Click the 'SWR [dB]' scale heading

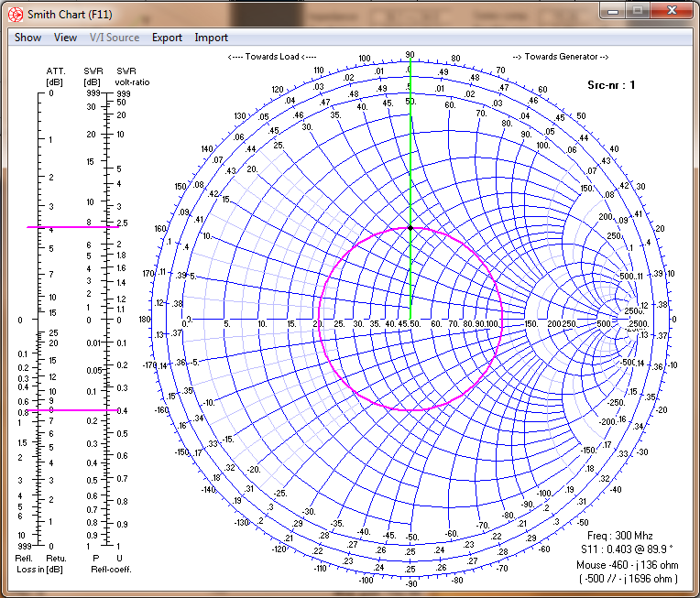tap(93, 77)
